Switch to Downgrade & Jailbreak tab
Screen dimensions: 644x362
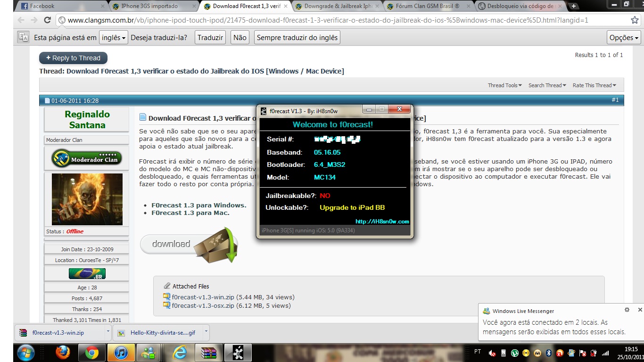pos(337,6)
